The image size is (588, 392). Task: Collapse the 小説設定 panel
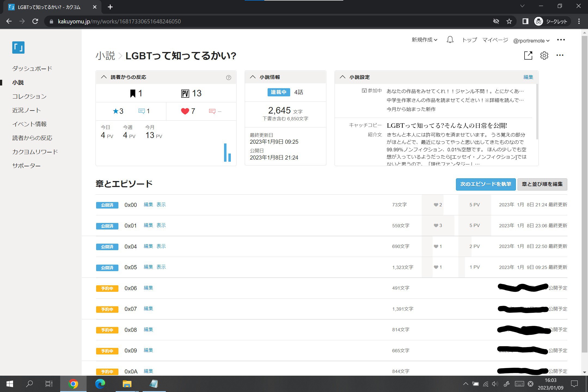tap(342, 77)
